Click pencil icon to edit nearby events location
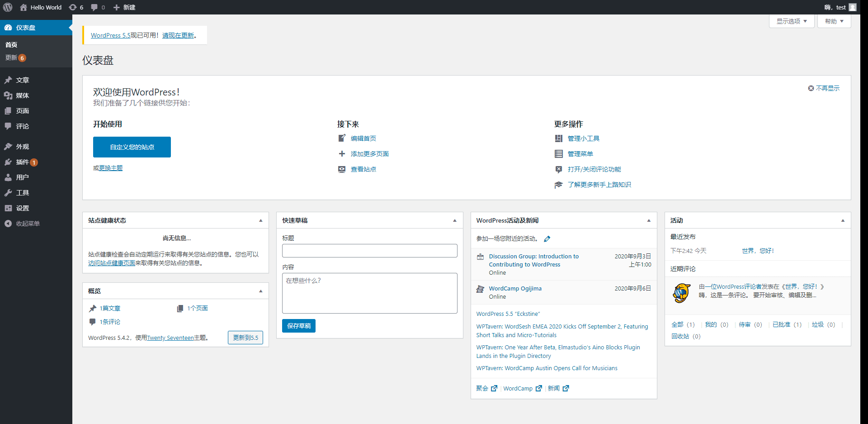868x424 pixels. pyautogui.click(x=547, y=239)
